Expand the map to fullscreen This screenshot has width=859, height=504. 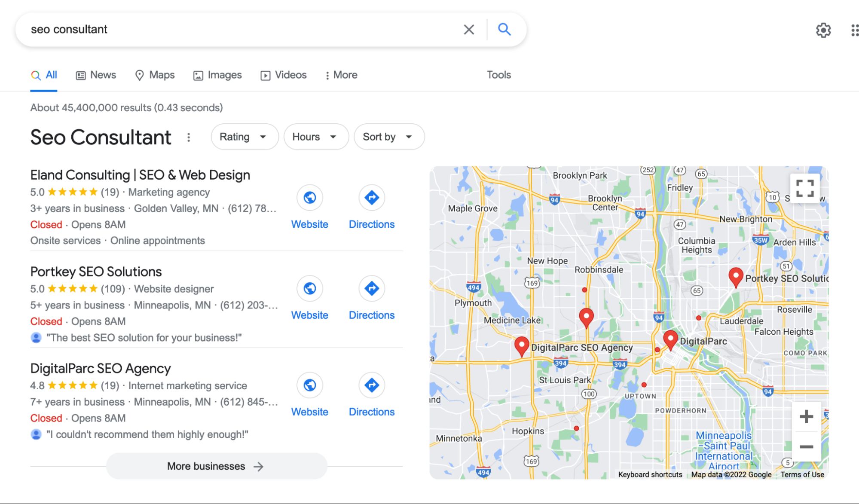pos(805,189)
